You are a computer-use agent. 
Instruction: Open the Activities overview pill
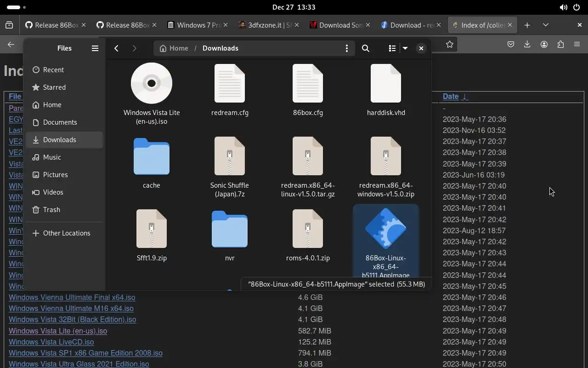coord(16,7)
